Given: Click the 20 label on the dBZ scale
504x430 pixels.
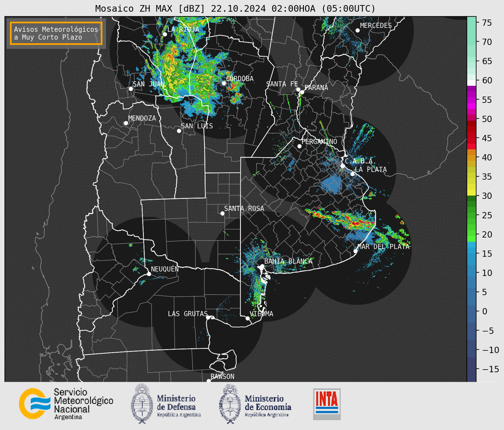Looking at the screenshot, I should [487, 234].
